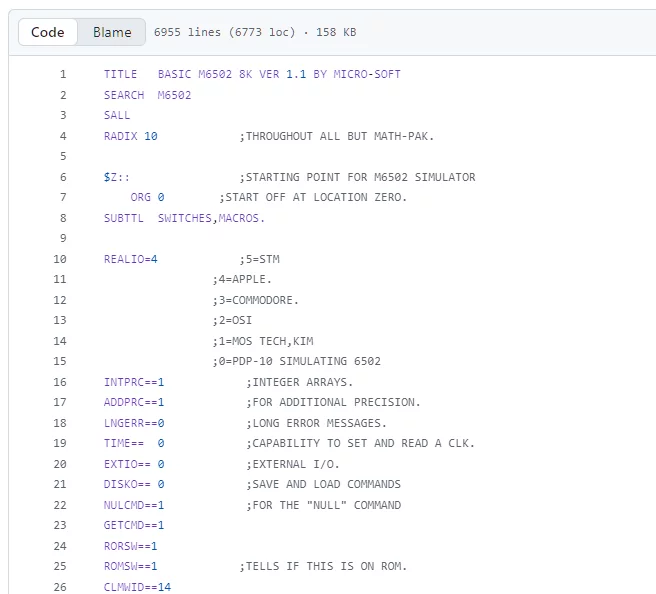Viewport: 656px width, 594px height.
Task: Click line number 6
Action: click(63, 177)
